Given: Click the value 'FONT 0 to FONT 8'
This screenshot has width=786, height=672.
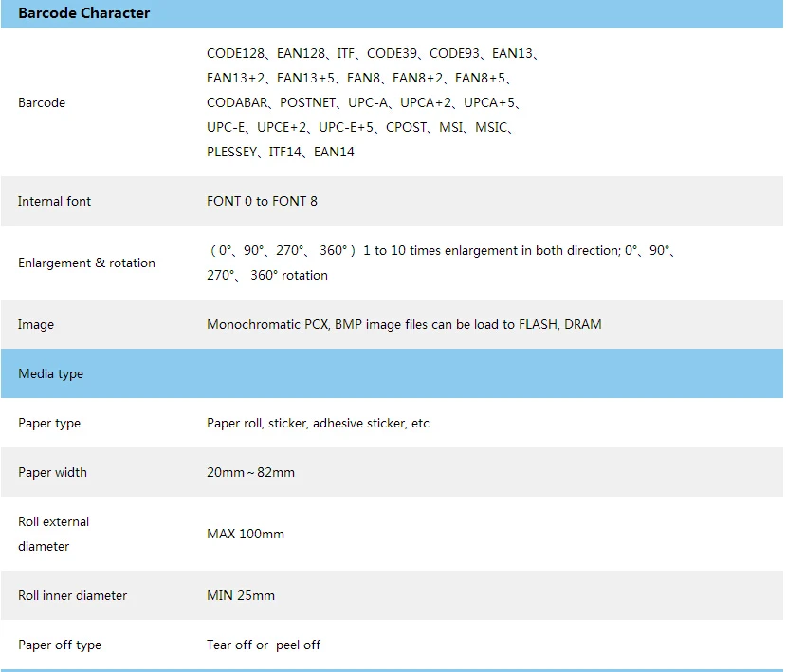Looking at the screenshot, I should [262, 201].
